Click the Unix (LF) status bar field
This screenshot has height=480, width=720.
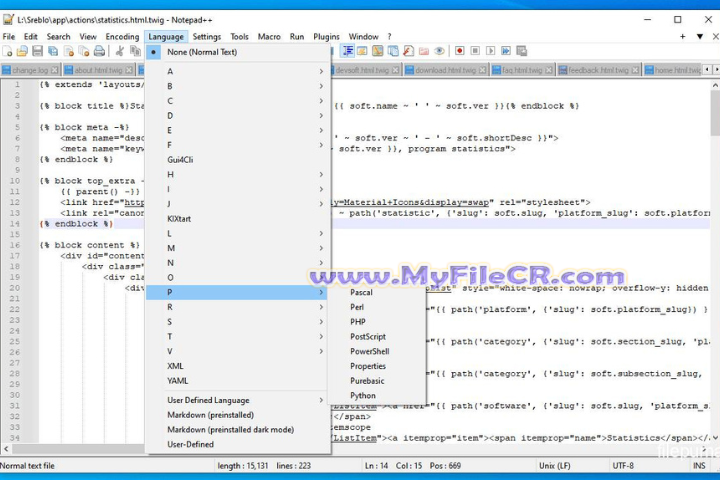[x=555, y=466]
